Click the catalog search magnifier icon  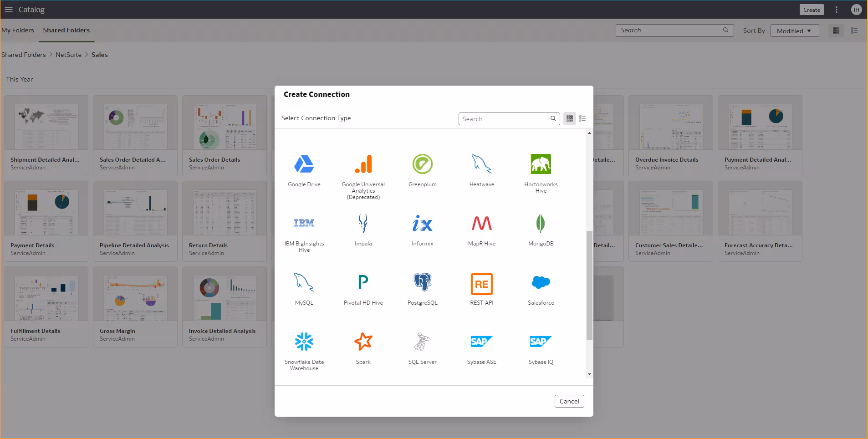(726, 30)
